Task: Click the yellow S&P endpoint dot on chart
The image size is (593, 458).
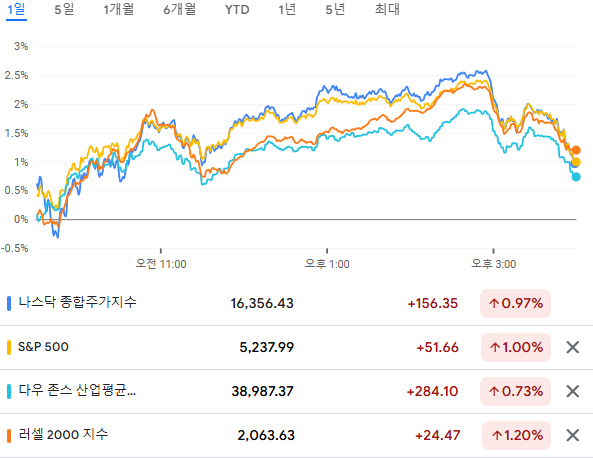Action: click(576, 162)
